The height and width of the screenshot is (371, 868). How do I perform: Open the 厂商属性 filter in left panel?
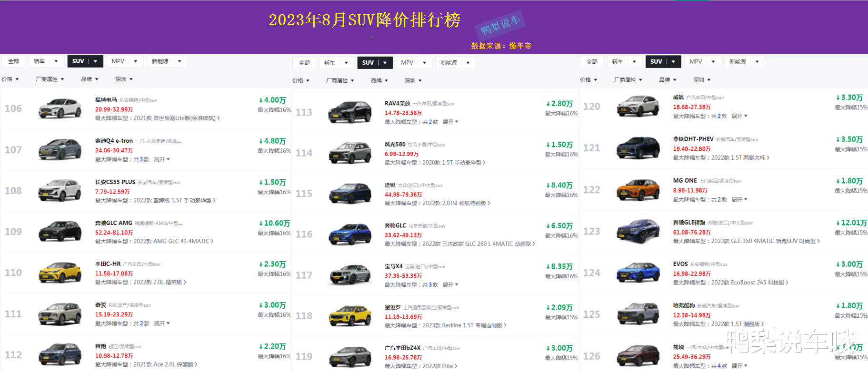(50, 79)
